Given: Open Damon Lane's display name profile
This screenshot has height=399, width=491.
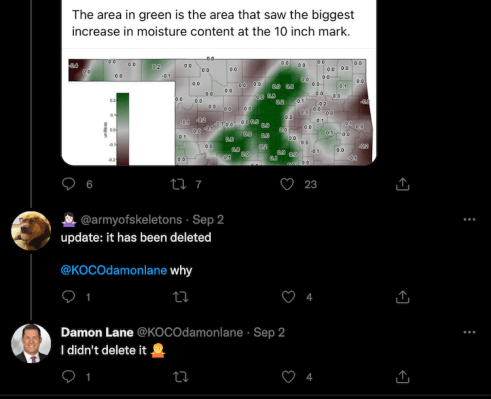Looking at the screenshot, I should click(97, 332).
